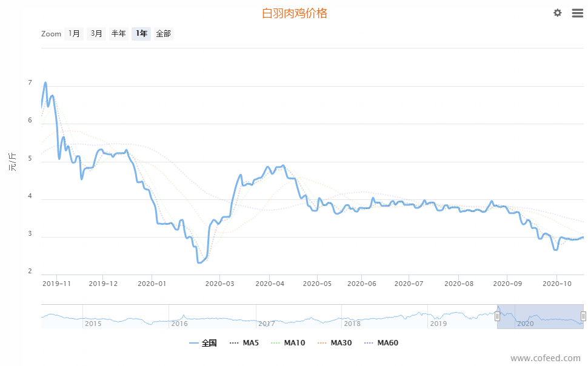
Task: Toggle the MA30 series in legend
Action: [335, 343]
